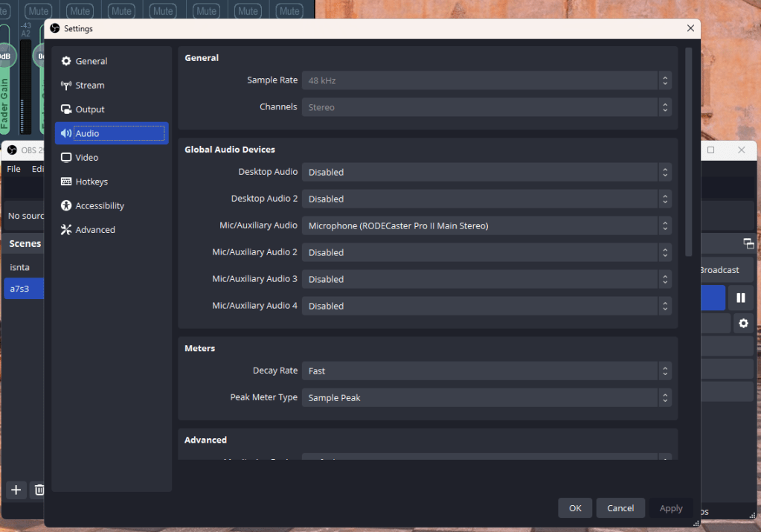Open the Mic/Auxiliary Audio 2 dropdown
Image resolution: width=761 pixels, height=532 pixels.
pyautogui.click(x=487, y=252)
